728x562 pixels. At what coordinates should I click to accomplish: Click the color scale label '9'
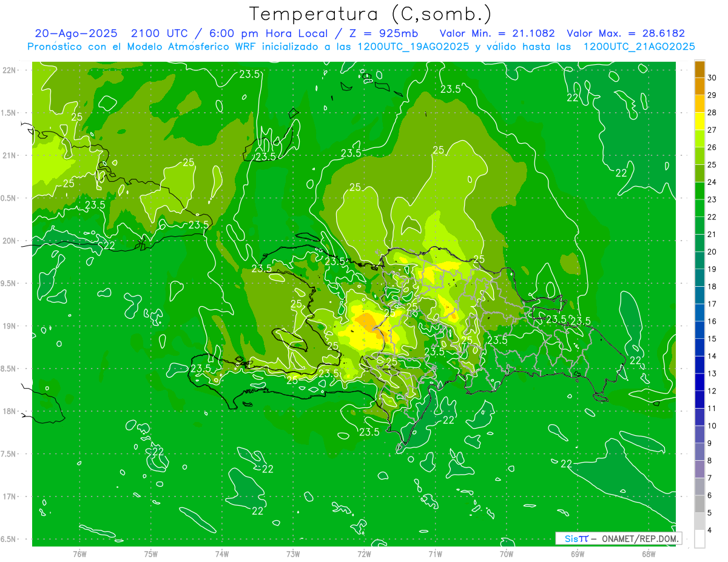[710, 443]
